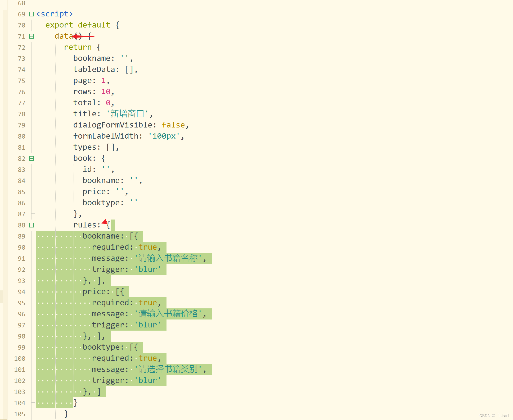The width and height of the screenshot is (513, 420).
Task: Click the message '请选择书籍类别' string
Action: tap(168, 369)
